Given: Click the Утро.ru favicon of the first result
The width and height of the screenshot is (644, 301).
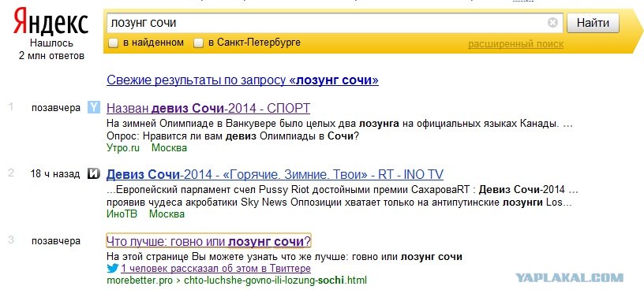Looking at the screenshot, I should click(94, 108).
